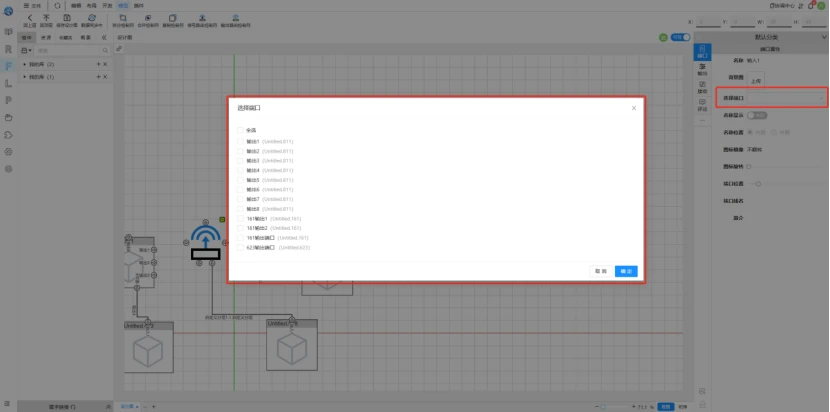Collapse the 默认分类 section chevron
The width and height of the screenshot is (830, 412).
(x=824, y=37)
